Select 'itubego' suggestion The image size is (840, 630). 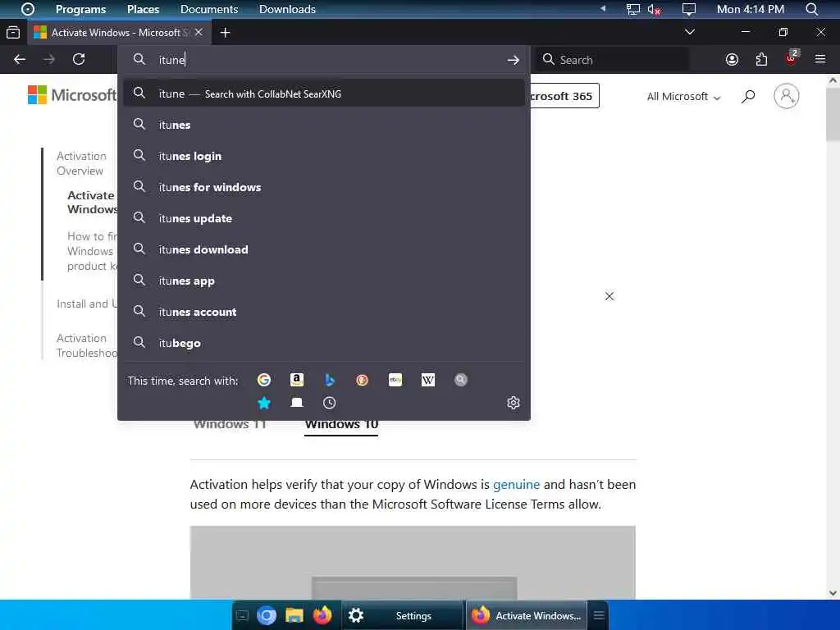coord(324,343)
